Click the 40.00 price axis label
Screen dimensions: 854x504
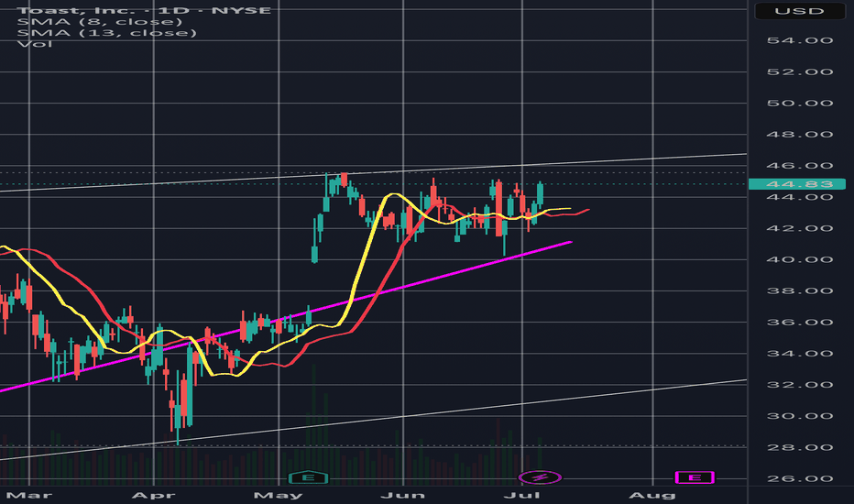[800, 260]
